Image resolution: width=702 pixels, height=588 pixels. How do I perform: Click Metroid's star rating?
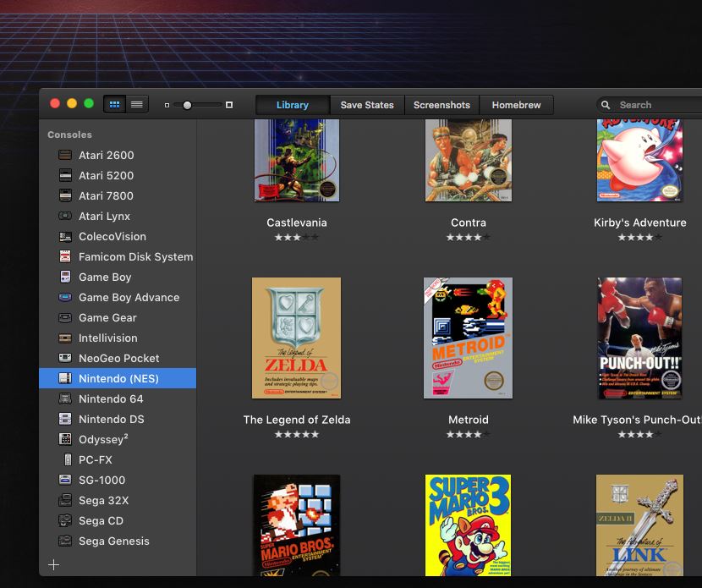(469, 434)
